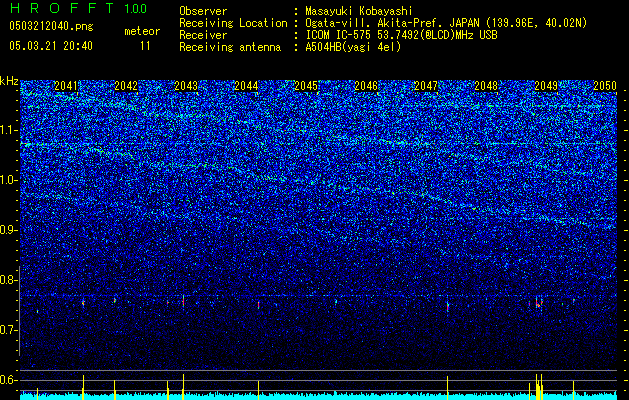Click the 2049 time marker
The width and height of the screenshot is (629, 400).
click(546, 86)
